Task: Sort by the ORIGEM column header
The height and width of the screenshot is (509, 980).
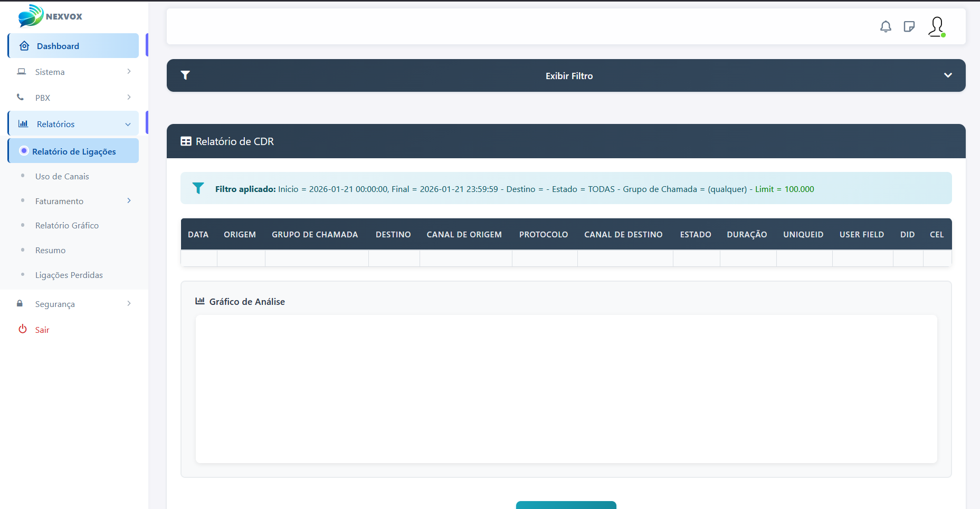Action: point(240,234)
